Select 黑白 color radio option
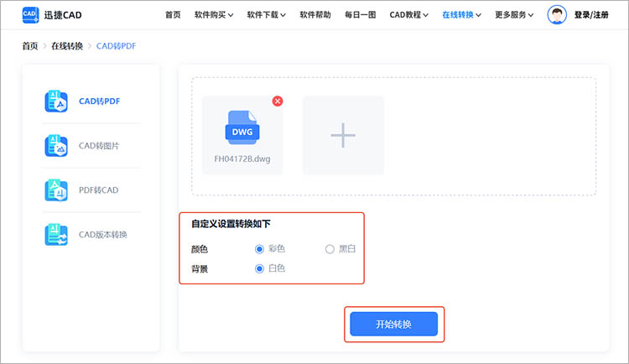The height and width of the screenshot is (364, 629). pyautogui.click(x=330, y=249)
